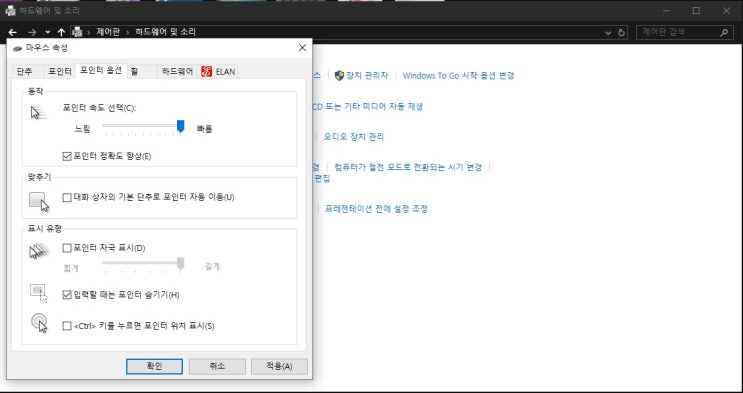Open 컴퓨터가 절전 모드로 전환되는 시기 변경

(408, 167)
